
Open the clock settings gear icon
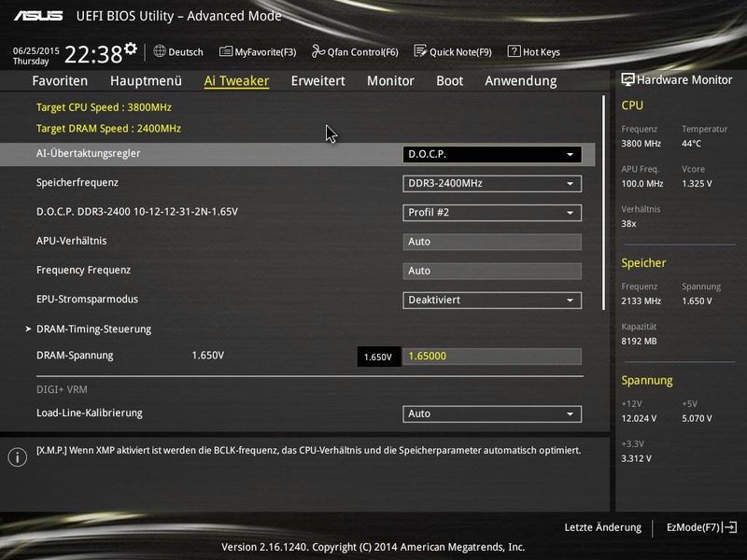[131, 49]
